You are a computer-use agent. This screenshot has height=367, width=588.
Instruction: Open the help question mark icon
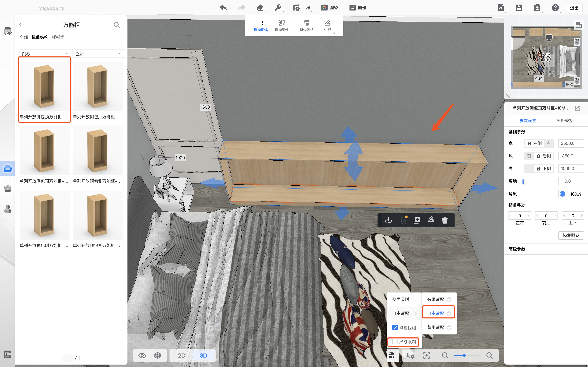pos(555,8)
